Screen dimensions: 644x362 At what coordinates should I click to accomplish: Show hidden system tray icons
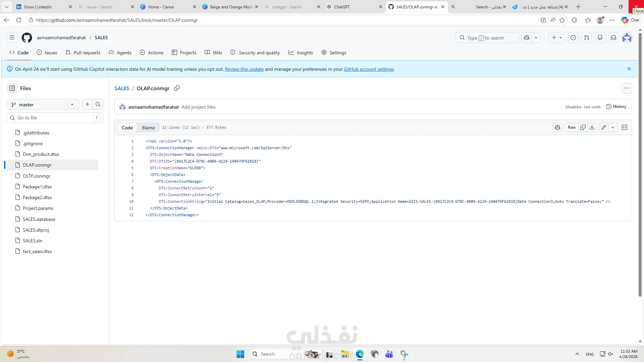(x=577, y=354)
